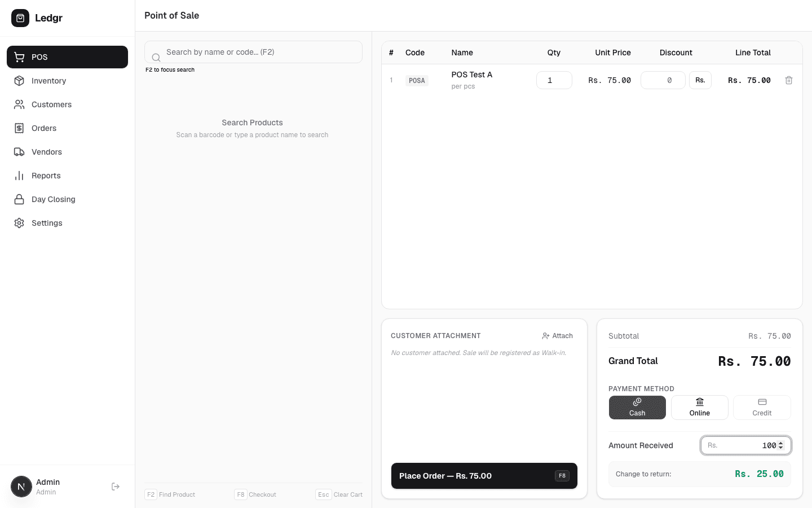
Task: Click the POS Test A product name
Action: 472,75
